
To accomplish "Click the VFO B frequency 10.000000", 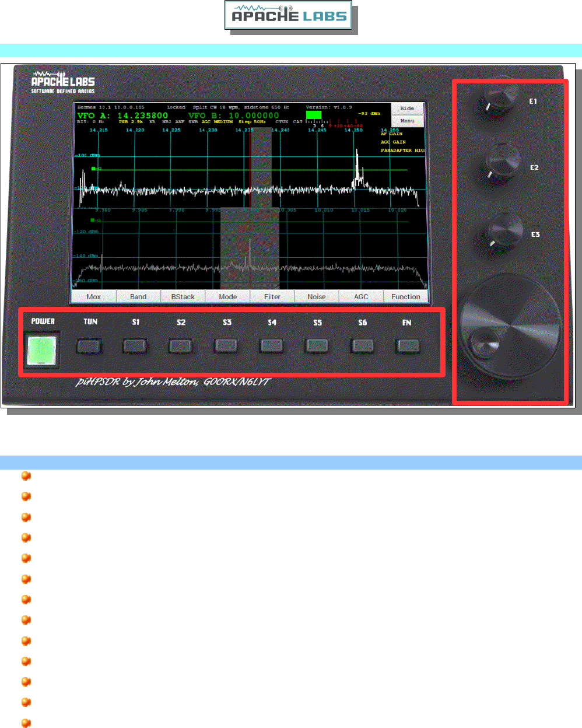I will tap(254, 116).
